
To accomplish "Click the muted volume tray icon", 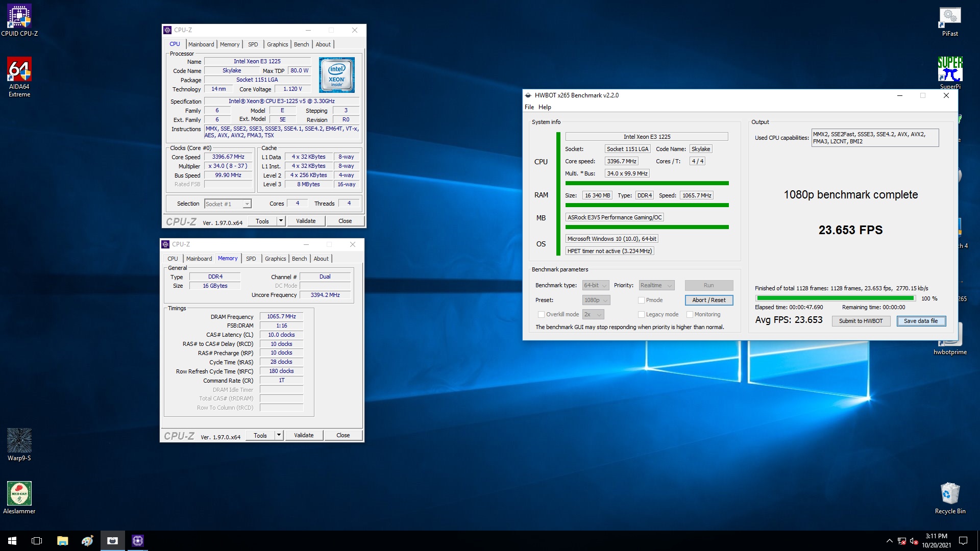I will pyautogui.click(x=914, y=541).
